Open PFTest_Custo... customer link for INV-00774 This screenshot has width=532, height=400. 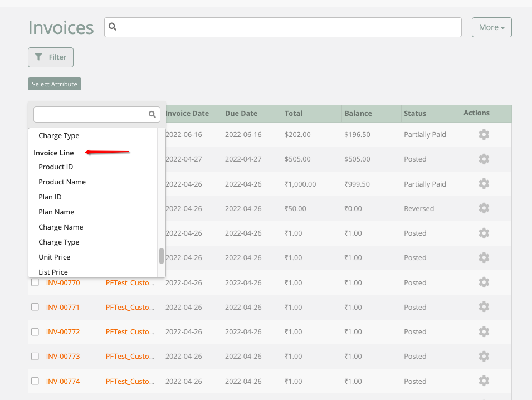coord(130,382)
